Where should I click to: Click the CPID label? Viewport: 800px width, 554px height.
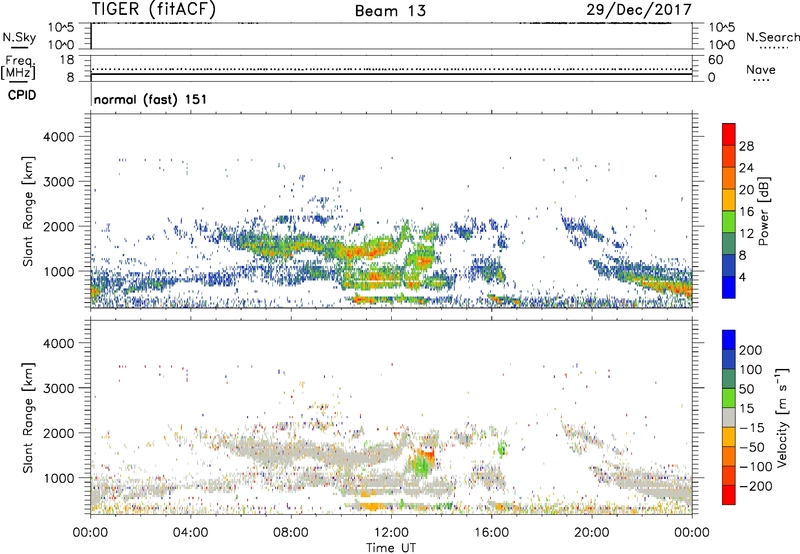point(22,95)
